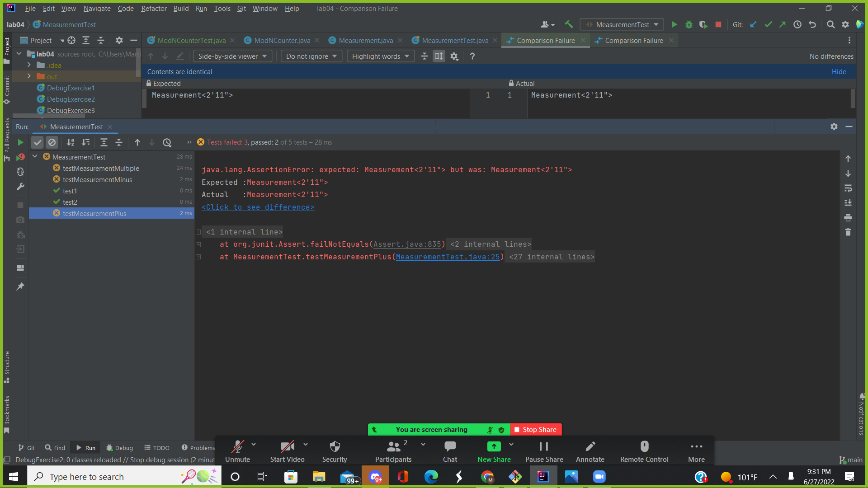Open the Side-by-side viewer dropdown
This screenshot has width=868, height=488.
click(x=232, y=56)
